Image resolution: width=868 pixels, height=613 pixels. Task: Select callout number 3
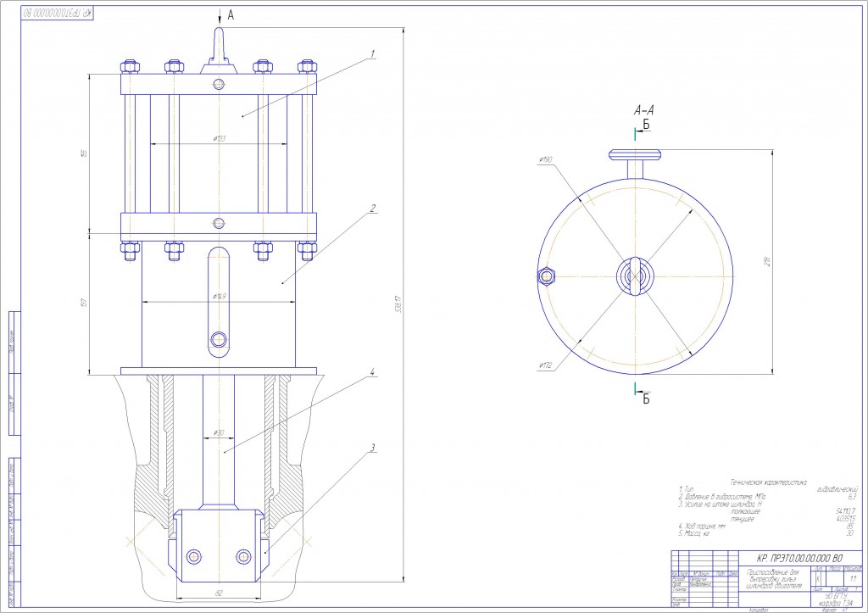coord(373,448)
